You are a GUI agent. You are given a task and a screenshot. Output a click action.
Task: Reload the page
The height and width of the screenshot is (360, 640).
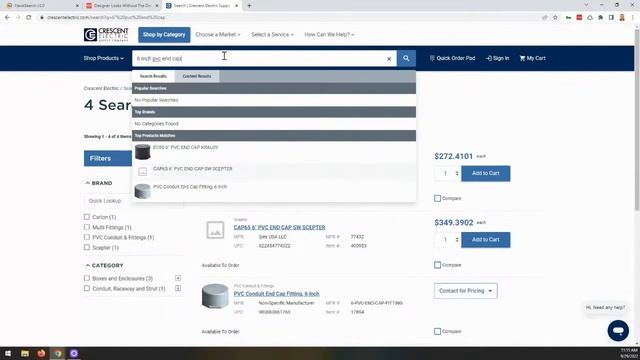coord(29,18)
